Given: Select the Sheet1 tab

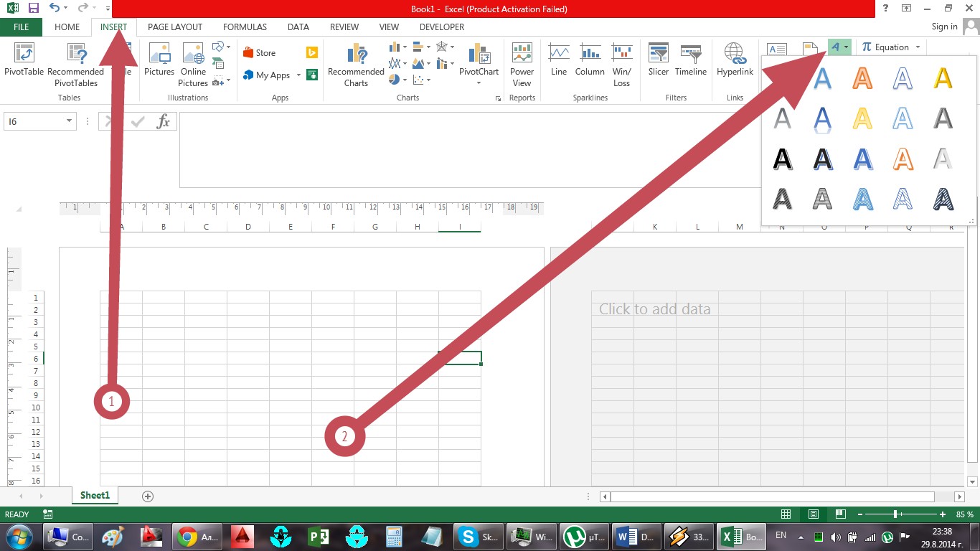Looking at the screenshot, I should [x=95, y=496].
